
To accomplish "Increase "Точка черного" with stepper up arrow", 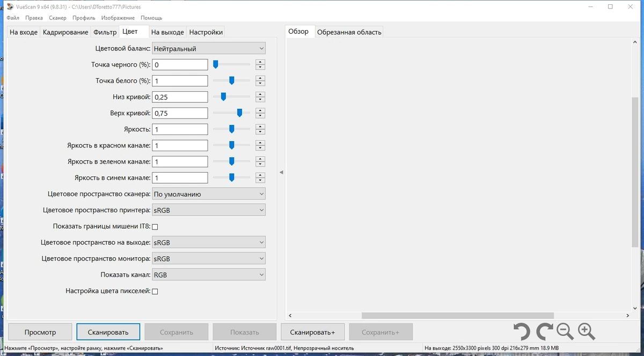I will tap(260, 62).
